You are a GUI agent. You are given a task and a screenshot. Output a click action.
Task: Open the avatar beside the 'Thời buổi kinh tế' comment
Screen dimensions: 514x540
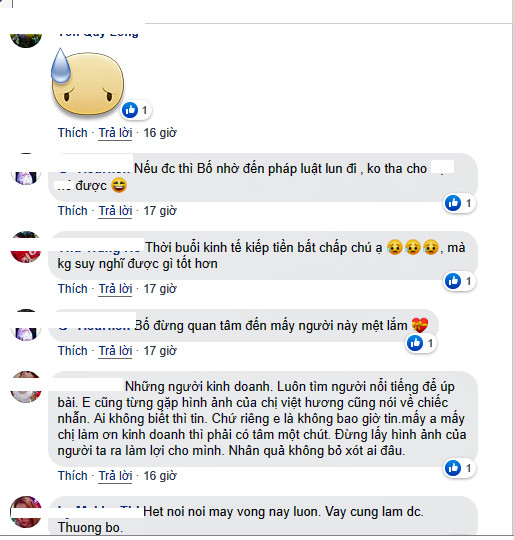point(26,247)
